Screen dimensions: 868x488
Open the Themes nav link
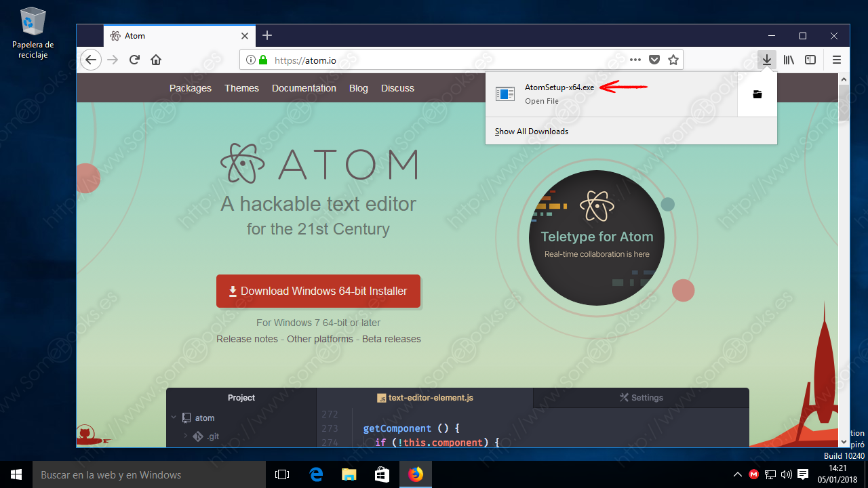coord(242,88)
